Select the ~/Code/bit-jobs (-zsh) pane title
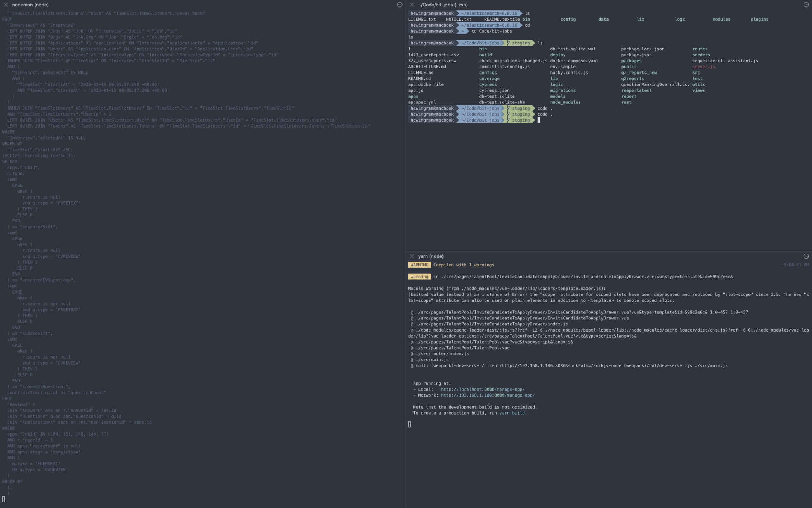 443,5
